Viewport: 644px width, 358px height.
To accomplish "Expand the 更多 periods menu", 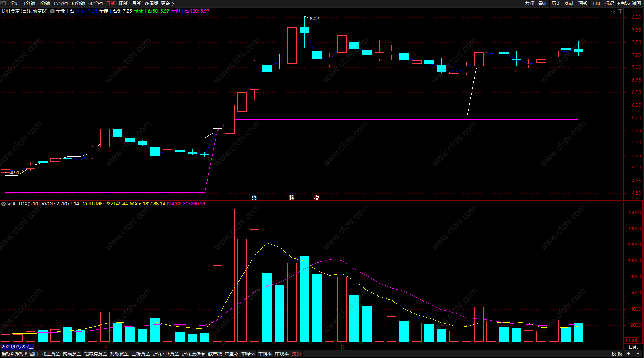I will 167,3.
